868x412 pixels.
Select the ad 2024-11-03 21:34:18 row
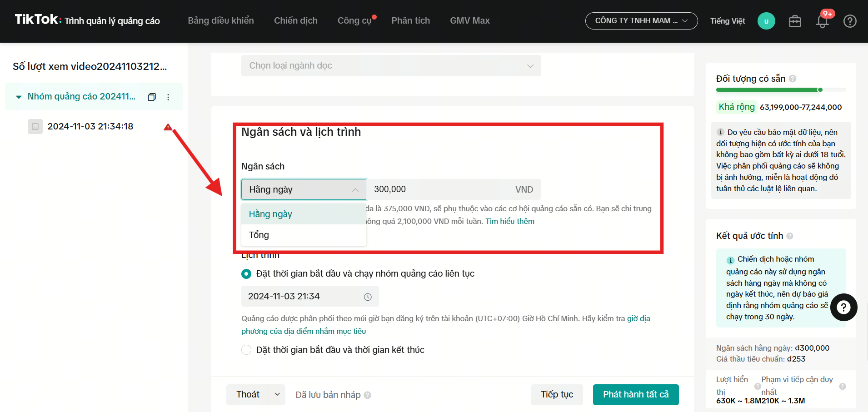(x=90, y=126)
